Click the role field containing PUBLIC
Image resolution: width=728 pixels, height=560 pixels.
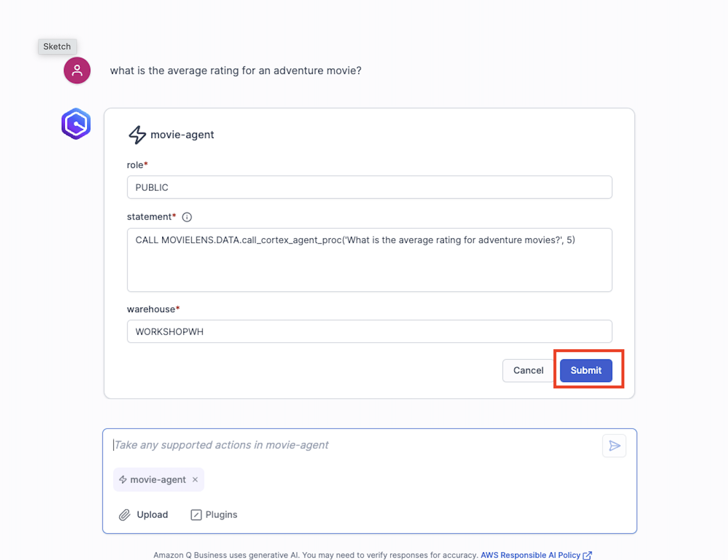pos(369,187)
